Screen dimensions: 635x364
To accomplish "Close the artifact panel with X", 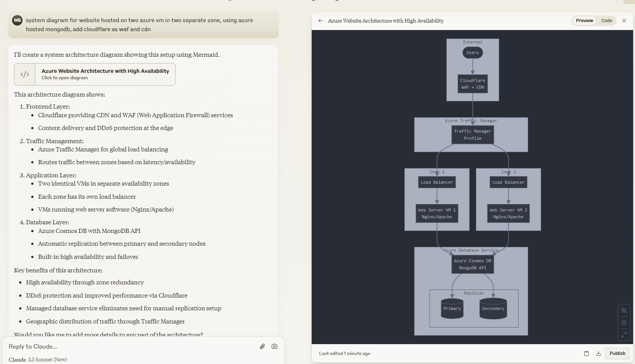I will coord(624,21).
